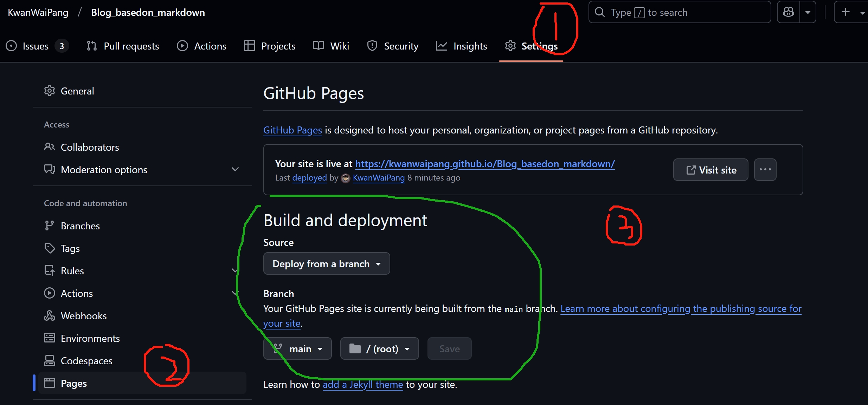
Task: Click the Rules icon in sidebar
Action: (x=50, y=271)
